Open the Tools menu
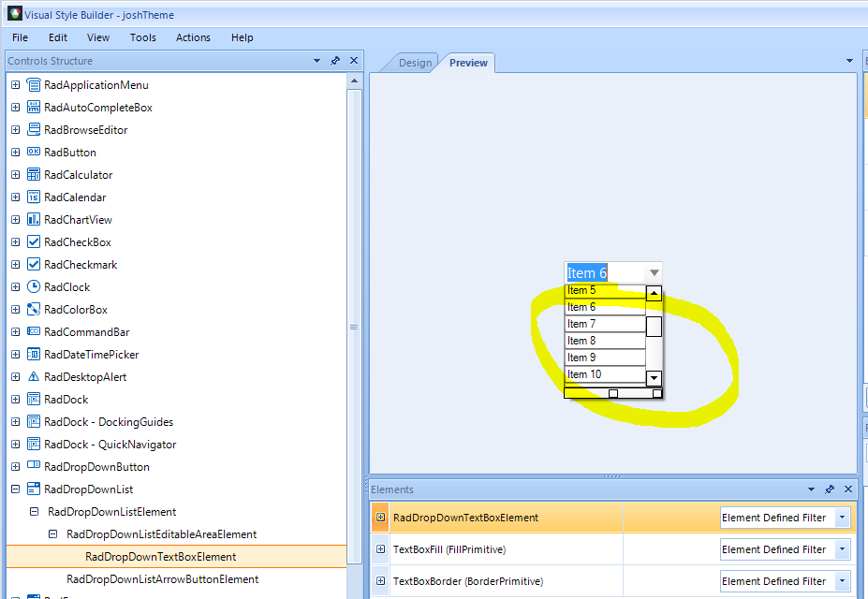 pos(143,37)
